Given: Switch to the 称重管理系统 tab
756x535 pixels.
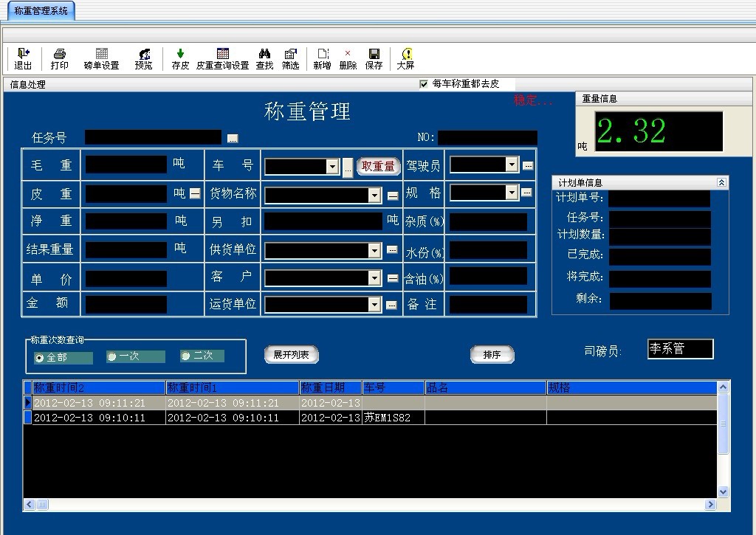Looking at the screenshot, I should (41, 11).
